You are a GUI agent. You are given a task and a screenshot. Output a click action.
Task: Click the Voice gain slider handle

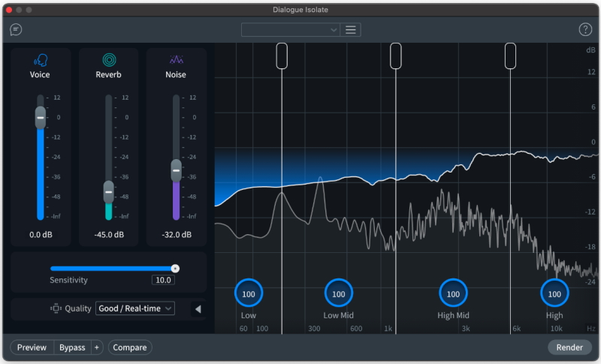[x=41, y=118]
